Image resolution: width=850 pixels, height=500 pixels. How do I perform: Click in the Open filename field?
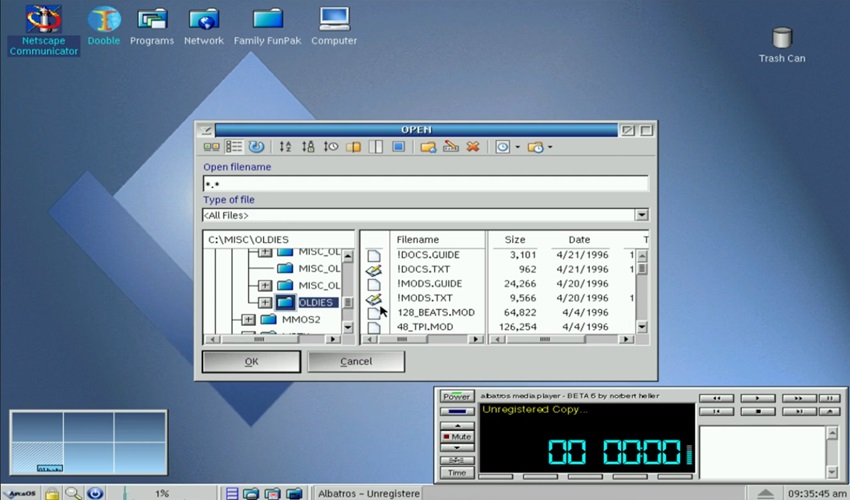point(426,184)
